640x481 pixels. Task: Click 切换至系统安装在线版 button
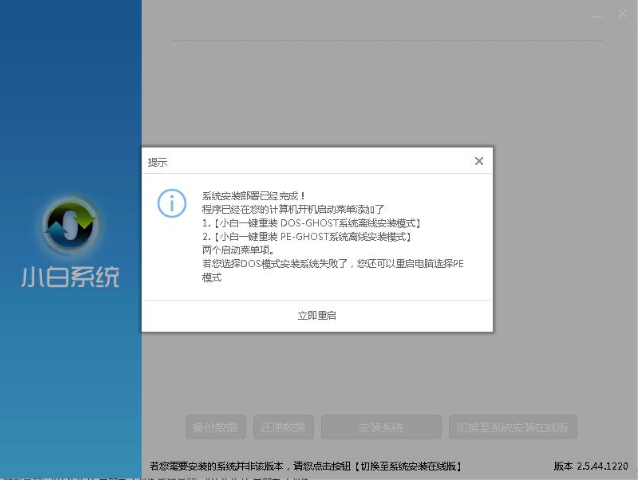[513, 427]
